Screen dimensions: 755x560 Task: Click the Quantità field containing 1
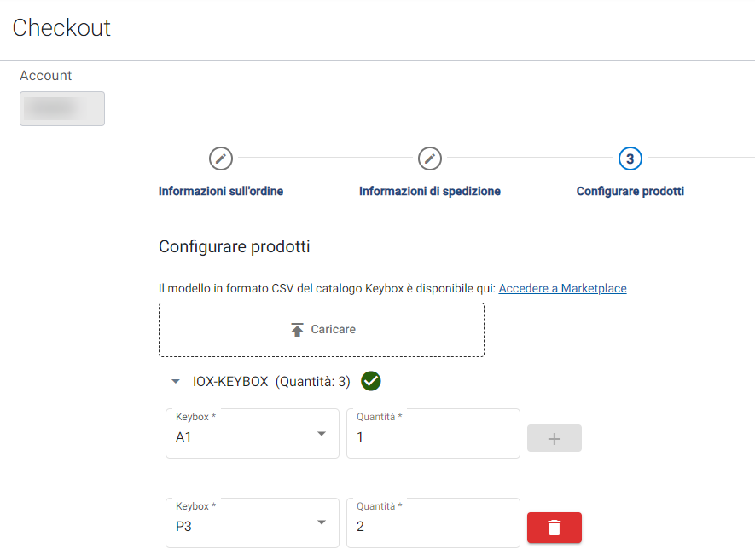pos(433,436)
